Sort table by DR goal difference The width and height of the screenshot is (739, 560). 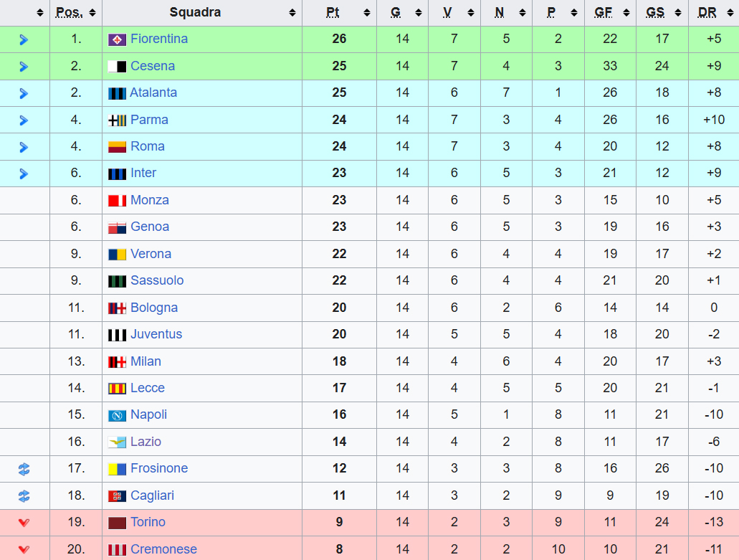coord(712,13)
